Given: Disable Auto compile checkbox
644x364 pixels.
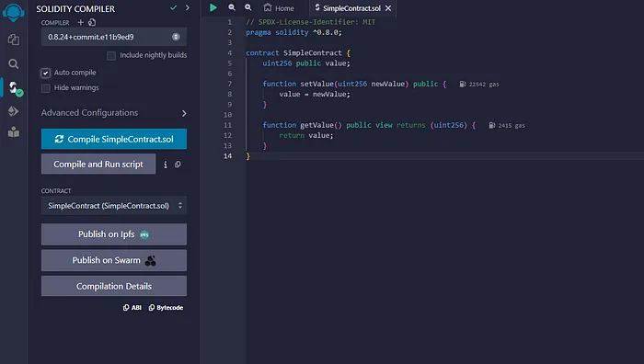Looking at the screenshot, I should point(46,73).
